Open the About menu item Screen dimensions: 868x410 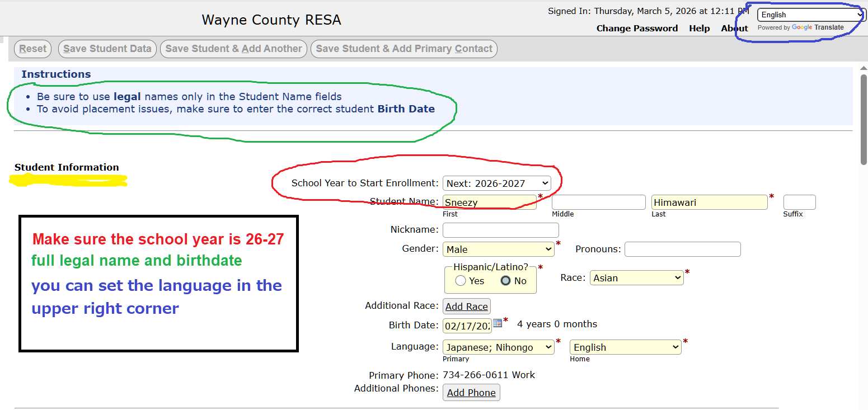point(734,29)
